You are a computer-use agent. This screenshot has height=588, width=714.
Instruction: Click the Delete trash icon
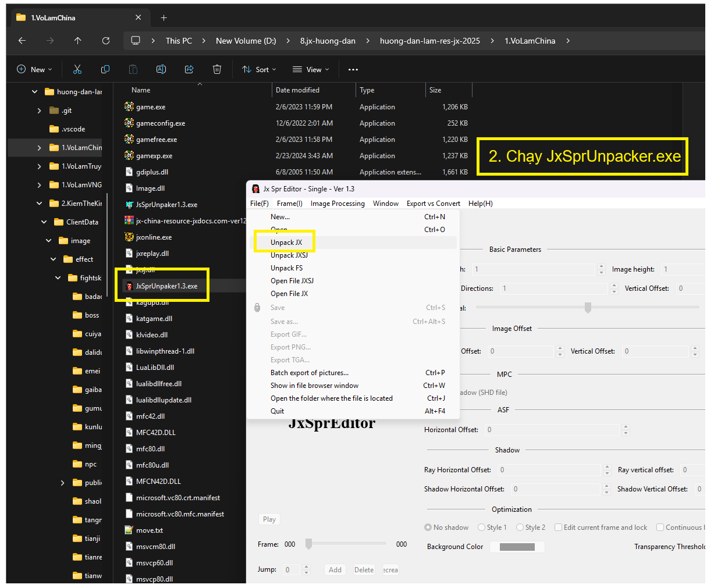[x=217, y=69]
